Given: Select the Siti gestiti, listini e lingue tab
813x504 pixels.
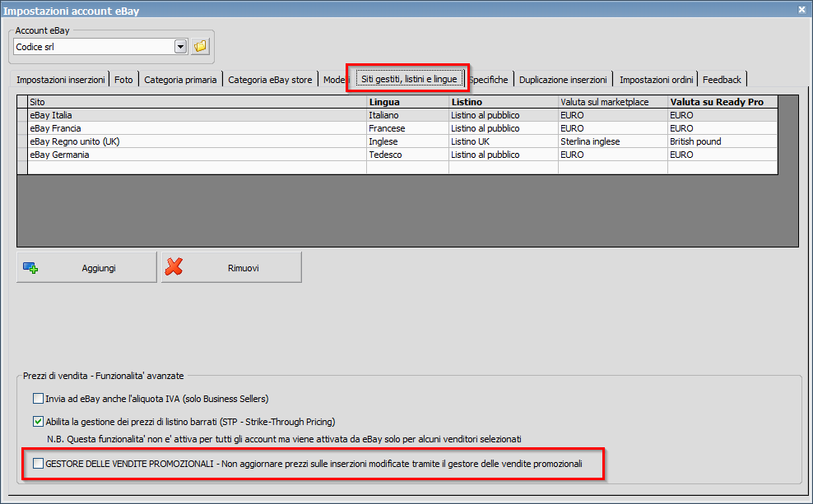Looking at the screenshot, I should click(x=409, y=79).
